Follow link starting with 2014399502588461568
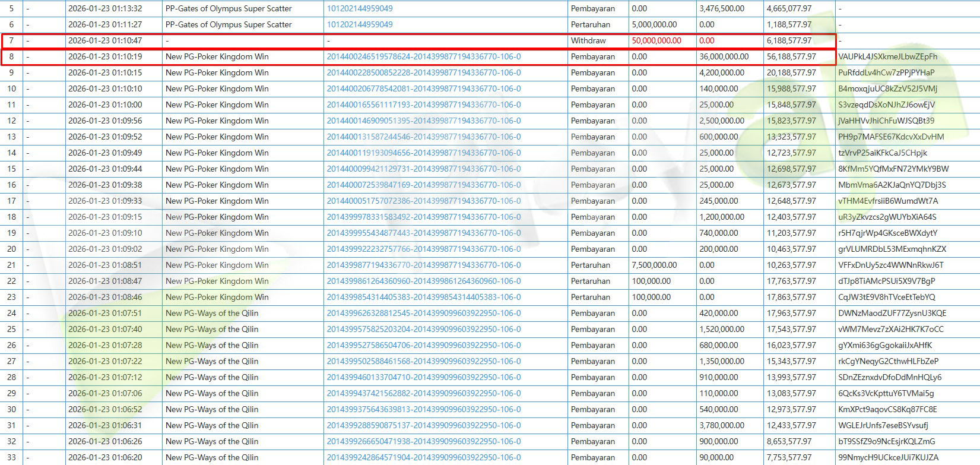 click(423, 362)
